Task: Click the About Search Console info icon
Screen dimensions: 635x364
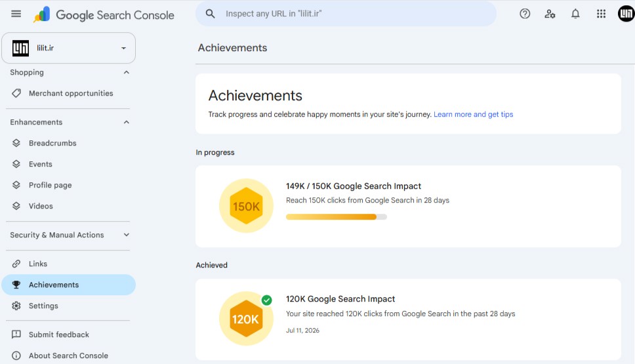Action: [16, 355]
